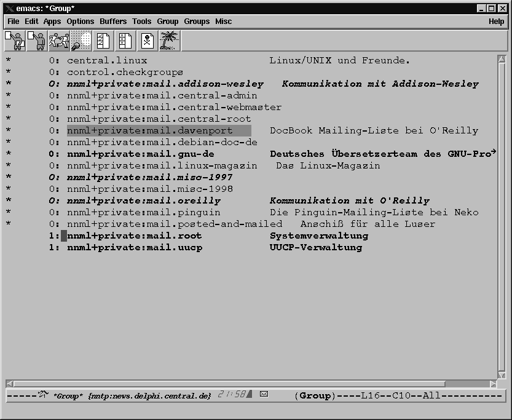Click the mail envelope icon in the modeline
The height and width of the screenshot is (420, 512).
264,395
